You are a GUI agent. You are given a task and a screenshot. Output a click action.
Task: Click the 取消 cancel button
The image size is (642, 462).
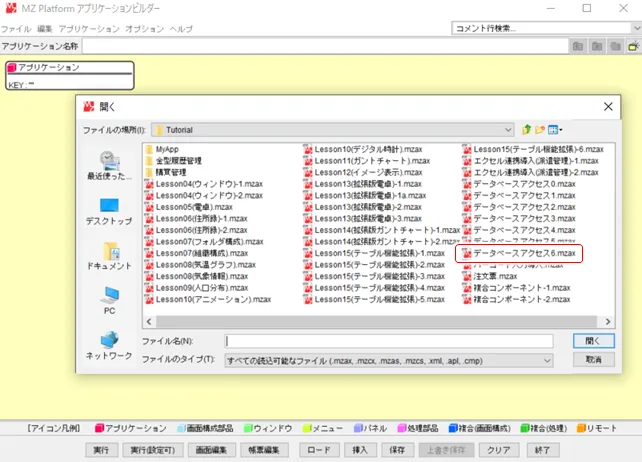click(x=593, y=360)
